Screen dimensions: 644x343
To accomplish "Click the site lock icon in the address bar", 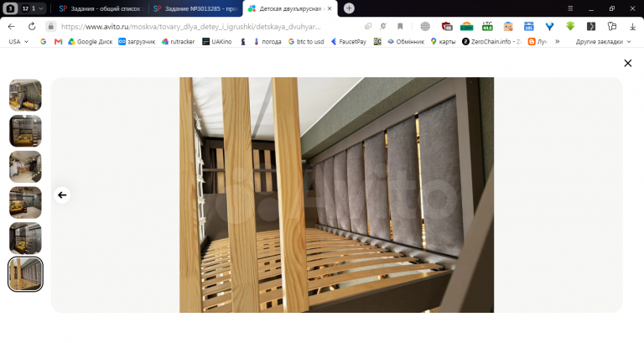I will (50, 27).
